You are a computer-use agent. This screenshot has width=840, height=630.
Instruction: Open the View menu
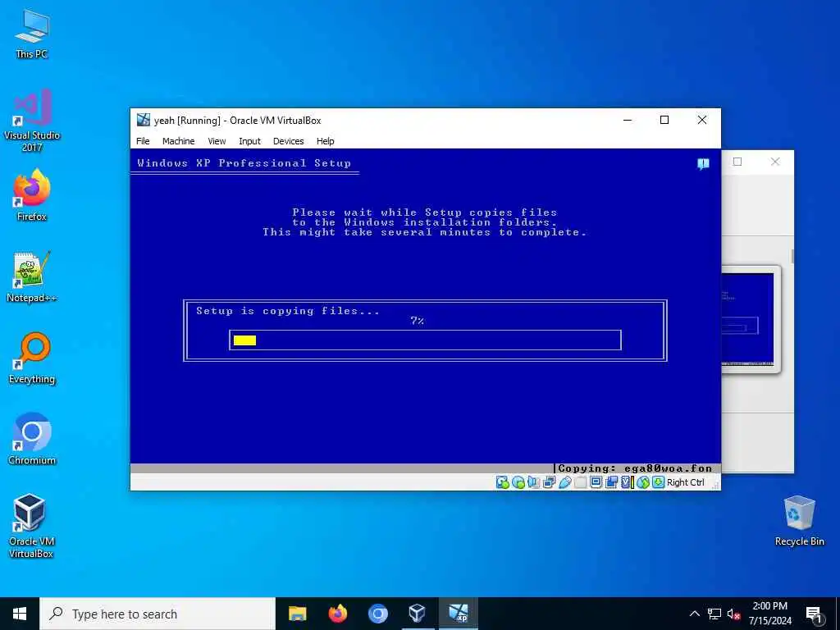[217, 141]
